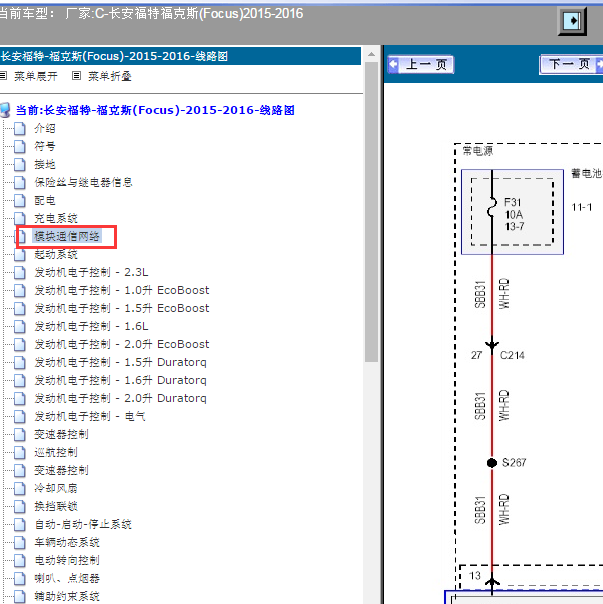
Task: Click the document icon beside 冷却风扇
Action: click(x=20, y=488)
